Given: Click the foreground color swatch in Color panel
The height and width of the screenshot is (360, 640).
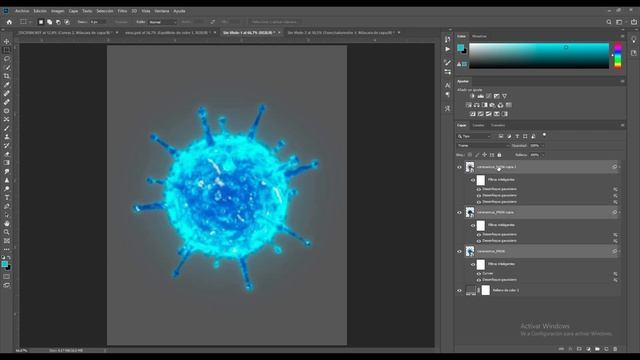Looking at the screenshot, I should tap(460, 48).
